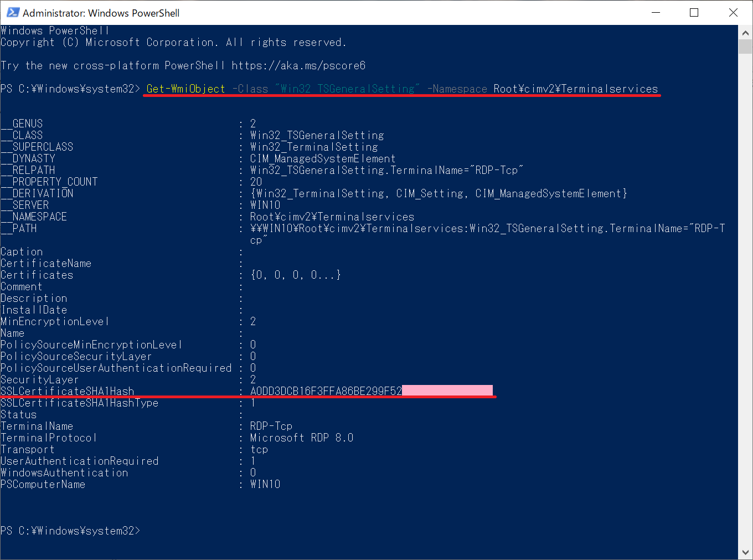The image size is (753, 560).
Task: Click the SSLCertificateSHA1Hash property name
Action: click(67, 391)
